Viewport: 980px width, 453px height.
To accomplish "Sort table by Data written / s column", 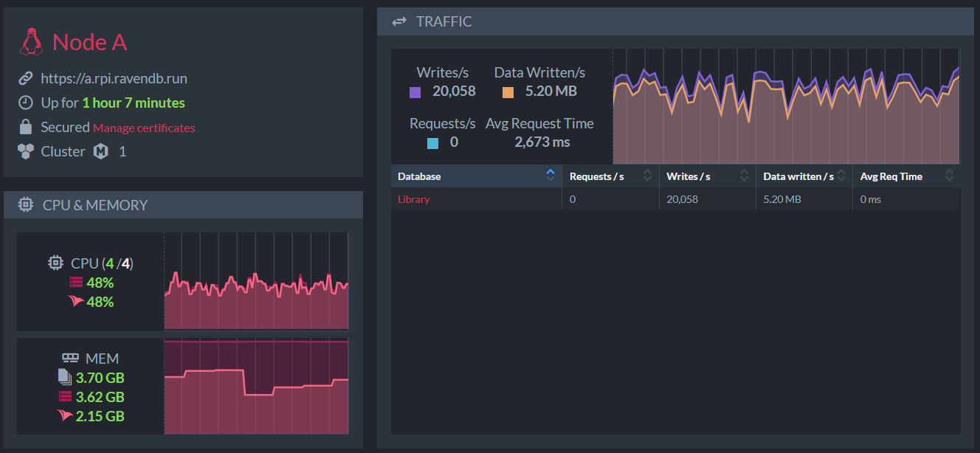I will coord(804,176).
